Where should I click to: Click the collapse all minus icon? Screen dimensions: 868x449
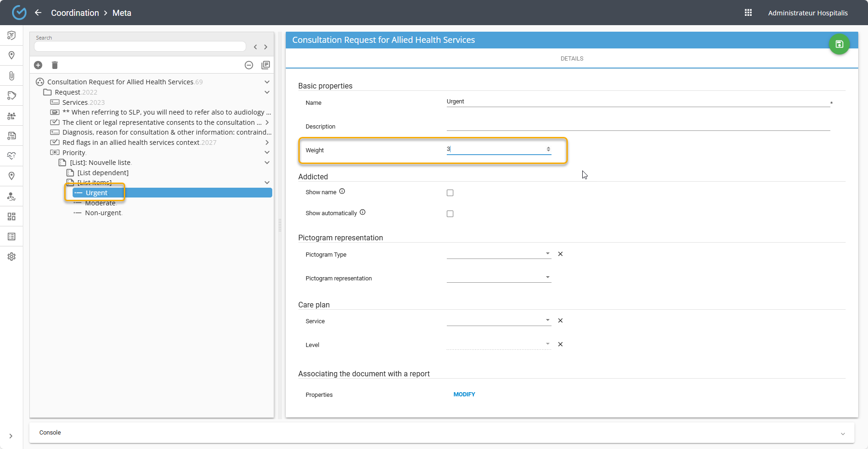tap(249, 65)
